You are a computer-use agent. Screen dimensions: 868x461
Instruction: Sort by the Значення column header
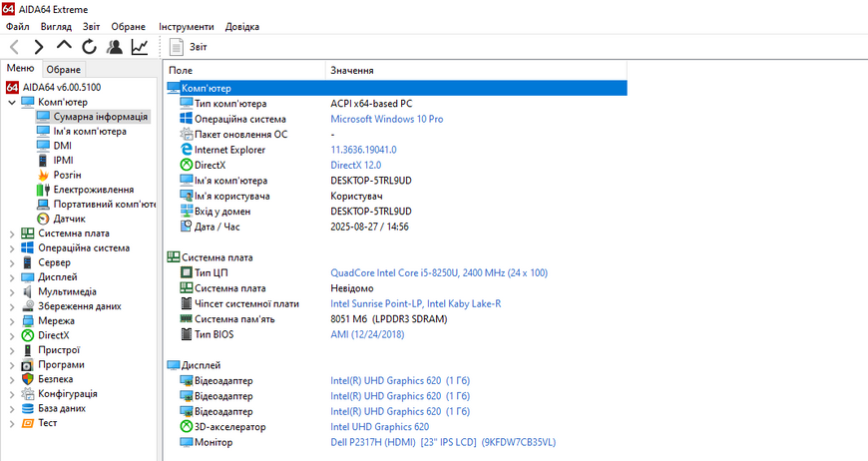coord(476,70)
